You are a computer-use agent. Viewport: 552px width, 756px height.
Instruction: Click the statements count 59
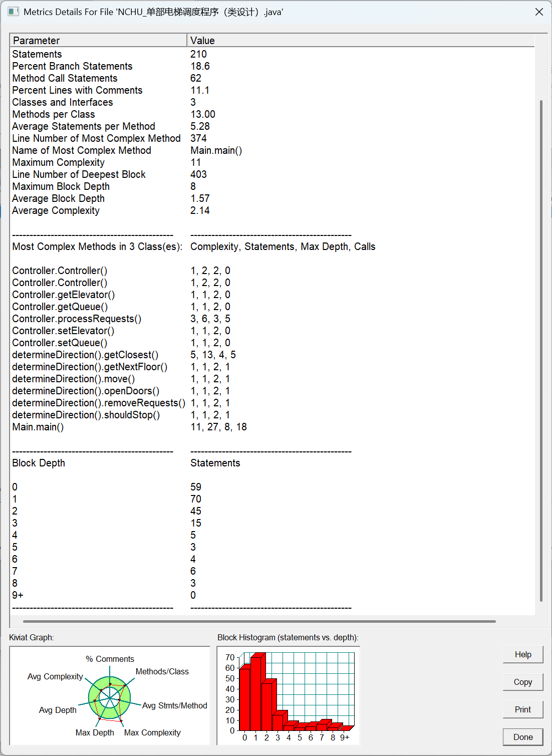pyautogui.click(x=196, y=487)
